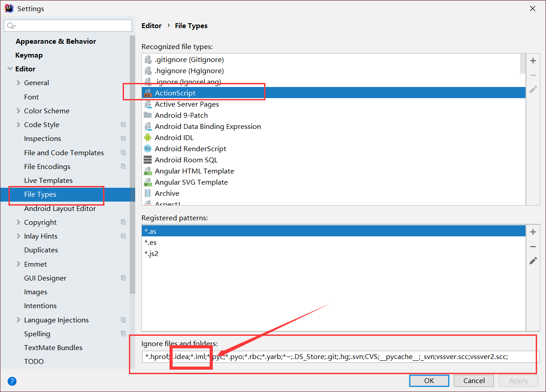Open the Intentions settings page
Viewport: 546px width, 392px height.
(40, 306)
